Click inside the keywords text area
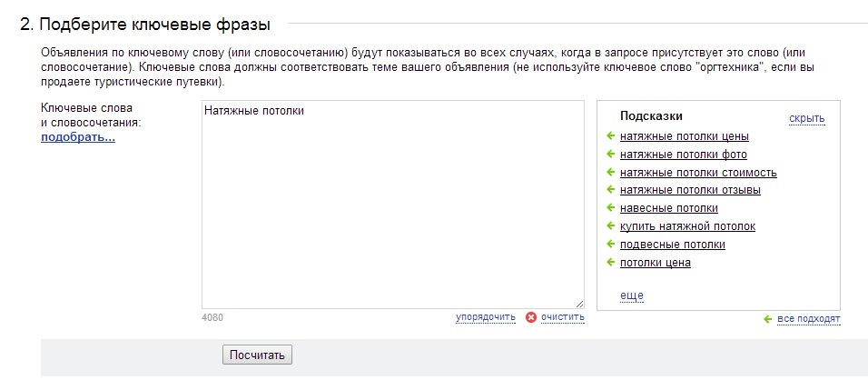 pyautogui.click(x=392, y=205)
